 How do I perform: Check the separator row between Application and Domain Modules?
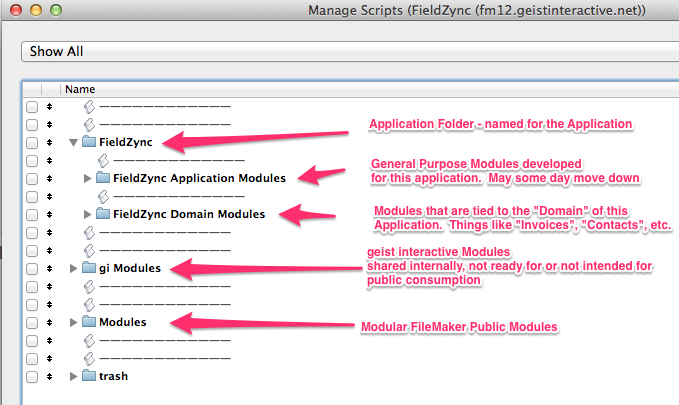(x=32, y=197)
